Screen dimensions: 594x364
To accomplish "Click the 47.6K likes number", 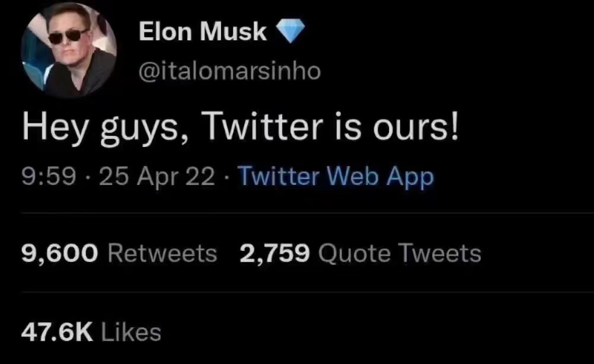I will click(x=57, y=332).
